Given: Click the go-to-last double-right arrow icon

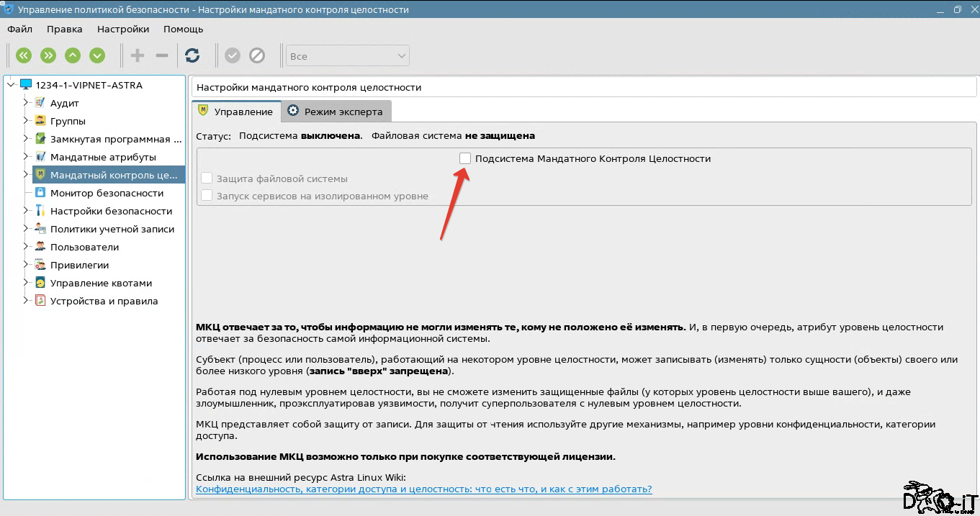Looking at the screenshot, I should [x=48, y=55].
